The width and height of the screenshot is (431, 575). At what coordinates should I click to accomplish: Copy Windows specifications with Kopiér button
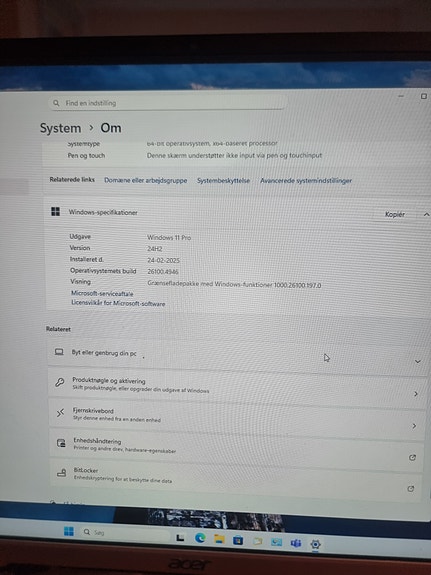(395, 215)
